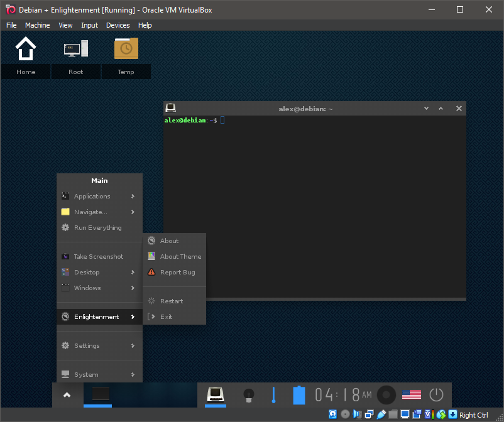Click the terminal icon in the shelf
Screen dimensions: 504x422
216,394
